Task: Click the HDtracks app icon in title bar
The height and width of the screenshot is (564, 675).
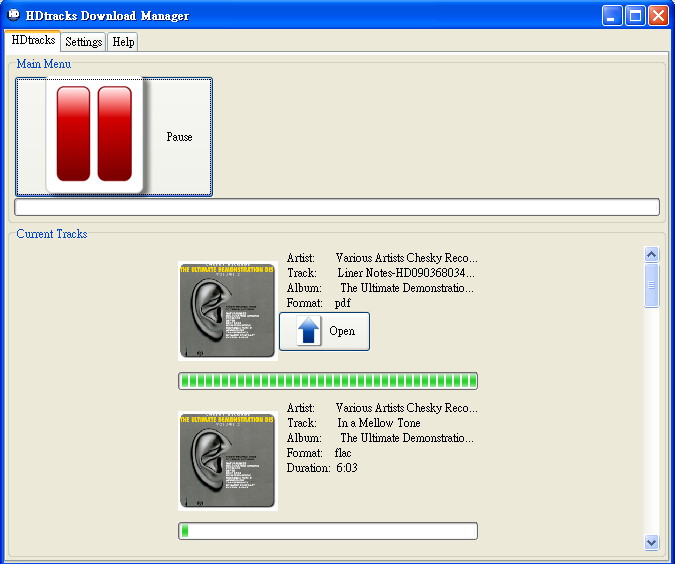Action: [14, 15]
